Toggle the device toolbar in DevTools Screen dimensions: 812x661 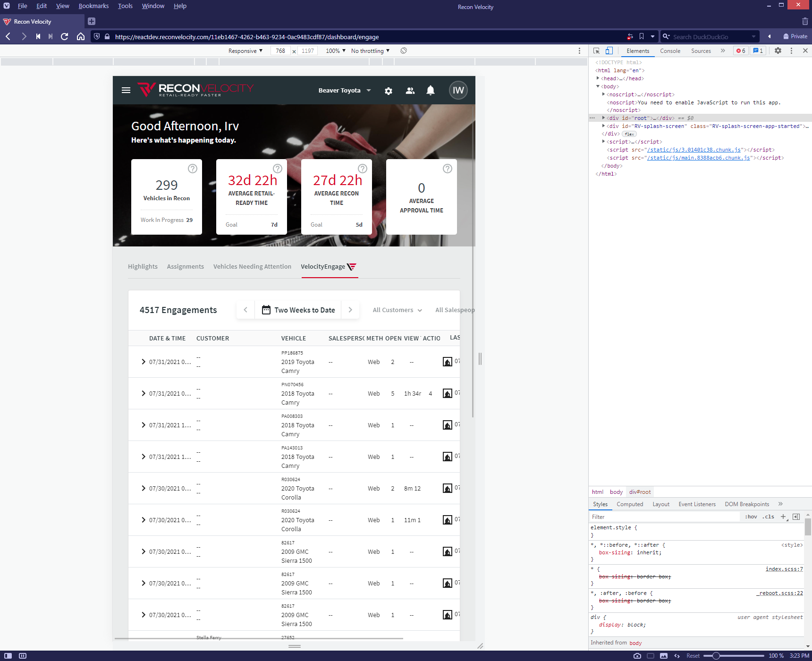click(x=609, y=51)
